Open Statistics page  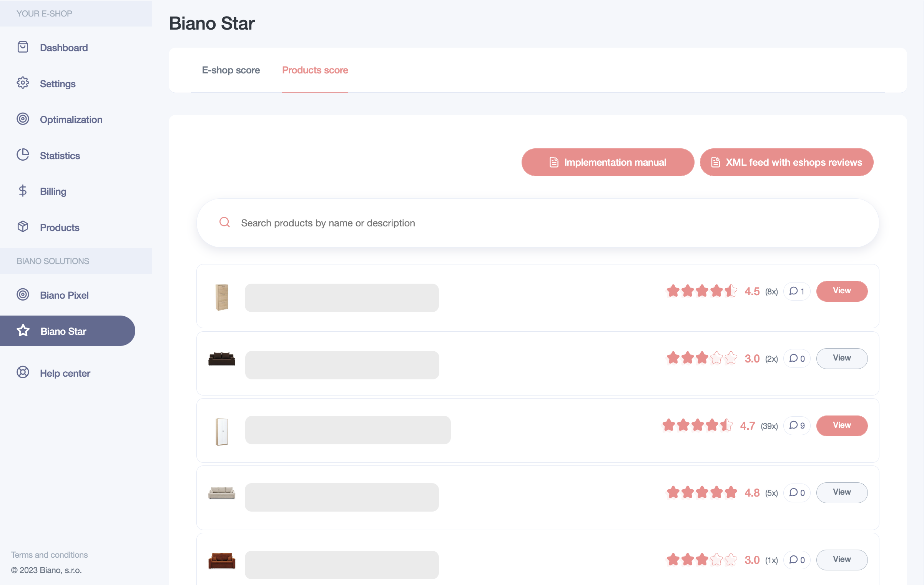60,156
